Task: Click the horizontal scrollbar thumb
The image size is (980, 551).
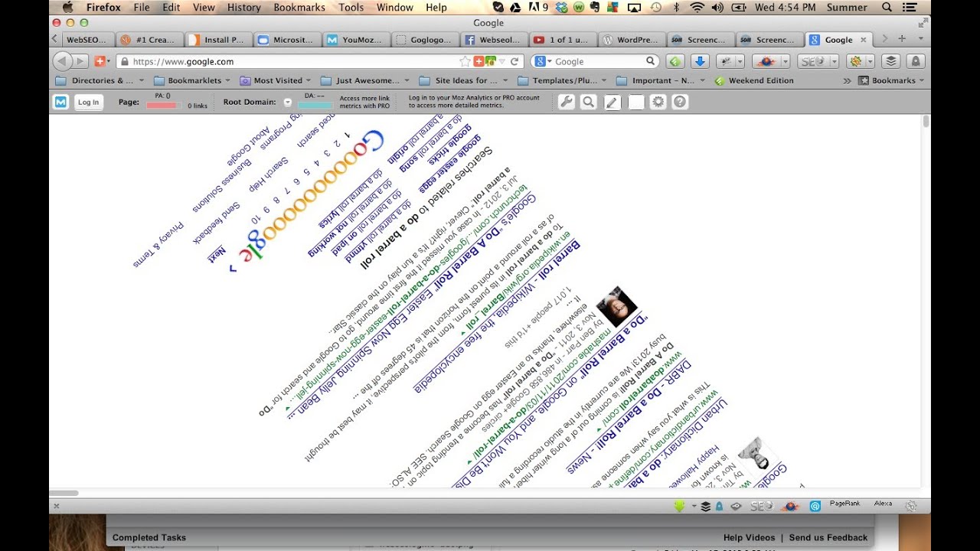Action: tap(64, 493)
